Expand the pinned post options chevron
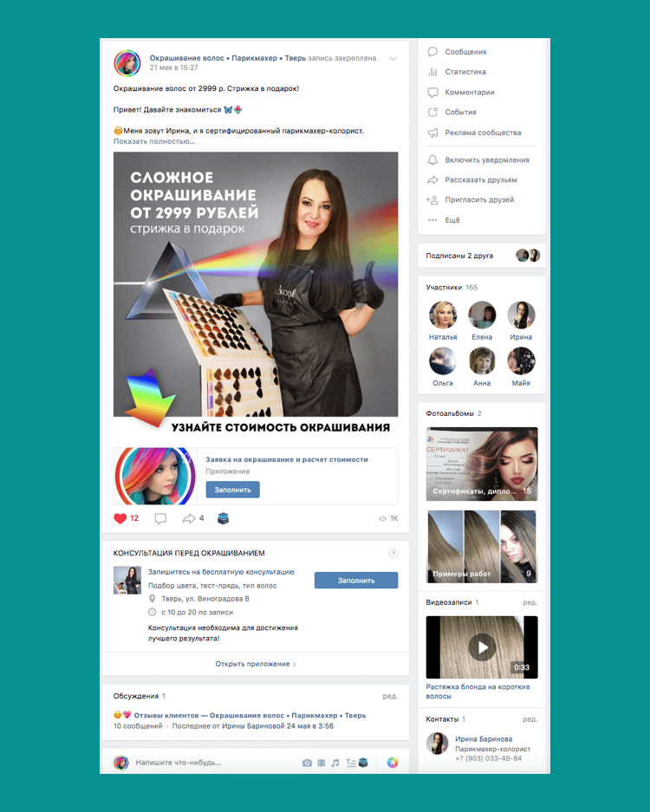 point(393,59)
